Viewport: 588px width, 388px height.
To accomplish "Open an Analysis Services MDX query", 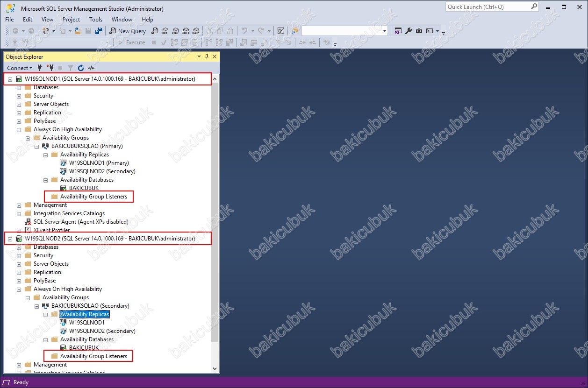I will pos(165,31).
